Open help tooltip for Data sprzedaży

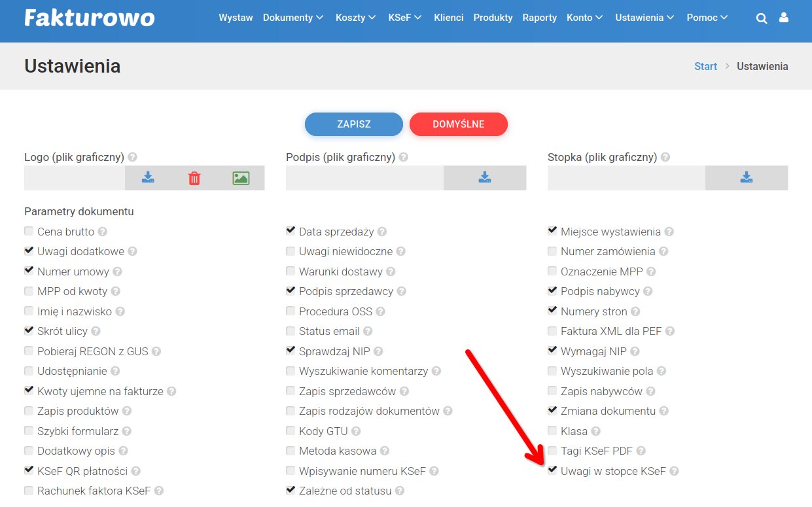[382, 232]
